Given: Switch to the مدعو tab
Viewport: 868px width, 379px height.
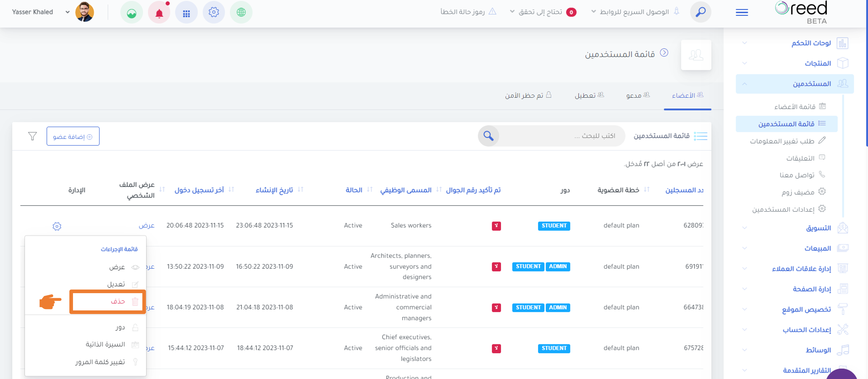Looking at the screenshot, I should coord(638,96).
